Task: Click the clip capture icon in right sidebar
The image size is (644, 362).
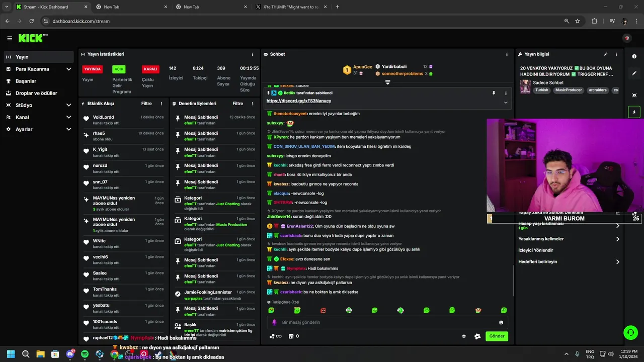Action: (x=634, y=95)
